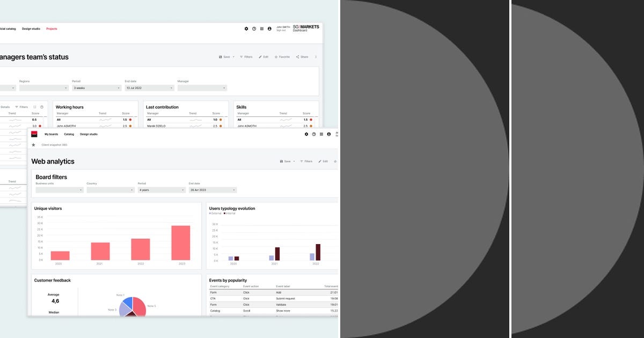Image resolution: width=644 pixels, height=338 pixels.
Task: Click the 2023 bar in the Unique visitors chart
Action: click(x=181, y=241)
